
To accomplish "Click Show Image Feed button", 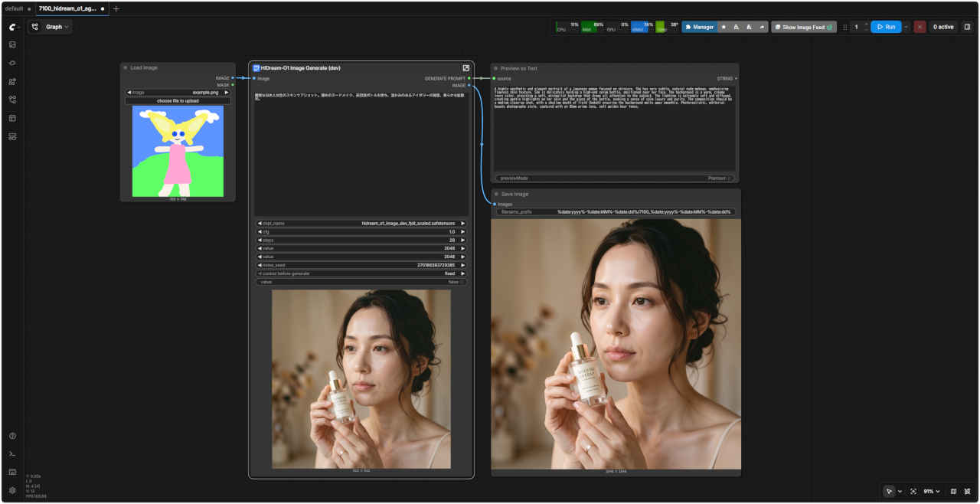I will [x=804, y=27].
